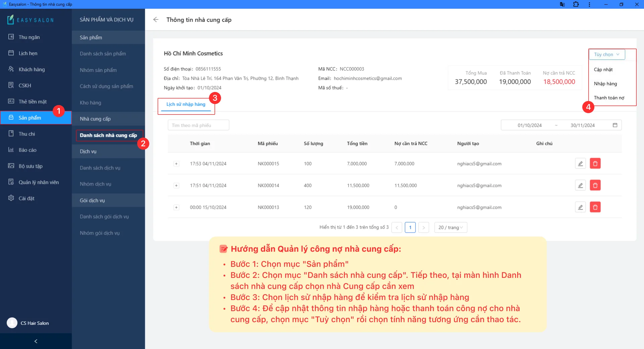Edit receipt NK000013 with pencil icon
This screenshot has height=349, width=644.
(580, 207)
